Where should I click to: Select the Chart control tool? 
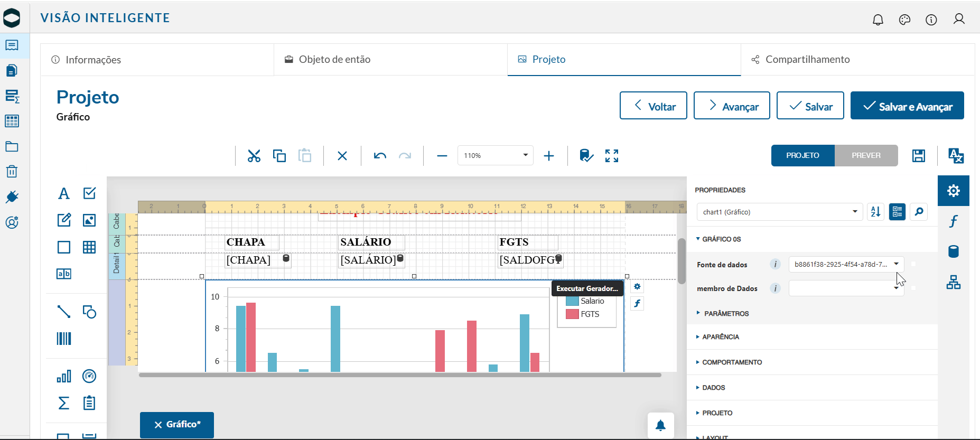64,376
